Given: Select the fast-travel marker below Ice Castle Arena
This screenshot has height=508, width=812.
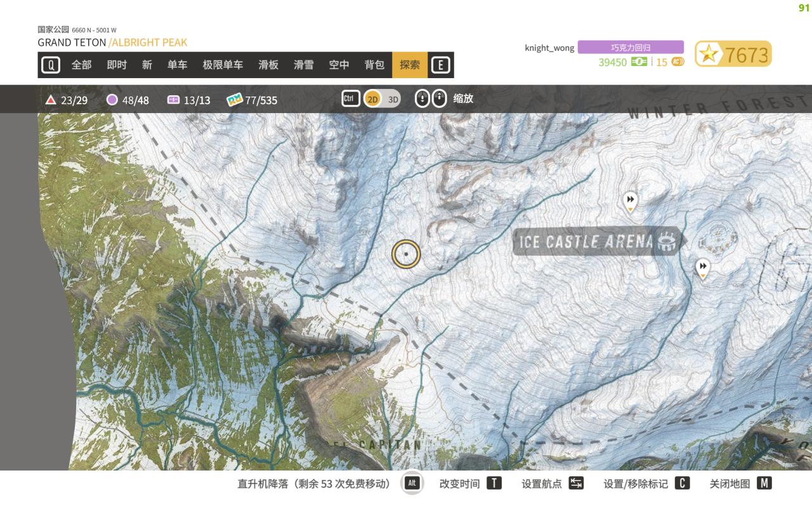Looking at the screenshot, I should coord(702,268).
